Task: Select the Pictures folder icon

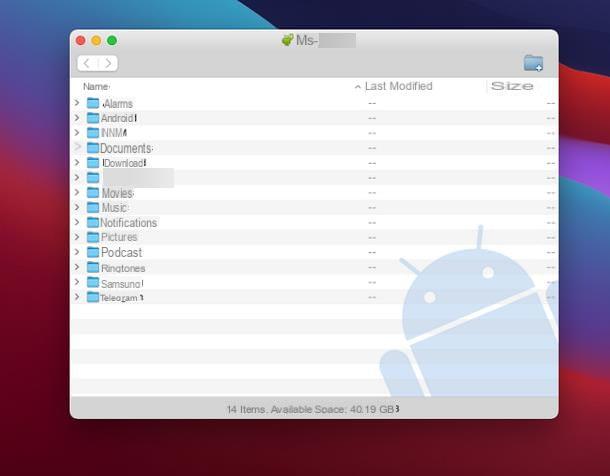Action: coord(93,237)
